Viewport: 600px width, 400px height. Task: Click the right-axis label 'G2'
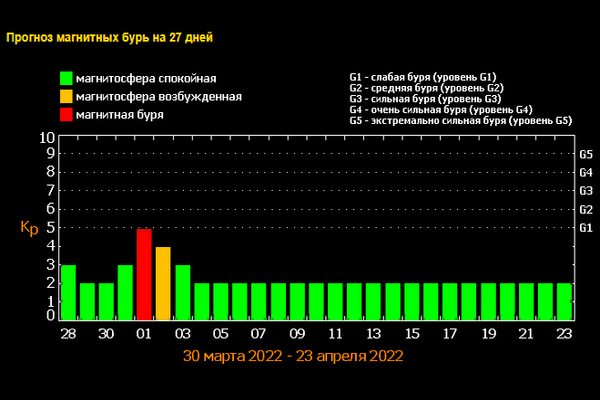click(x=586, y=210)
